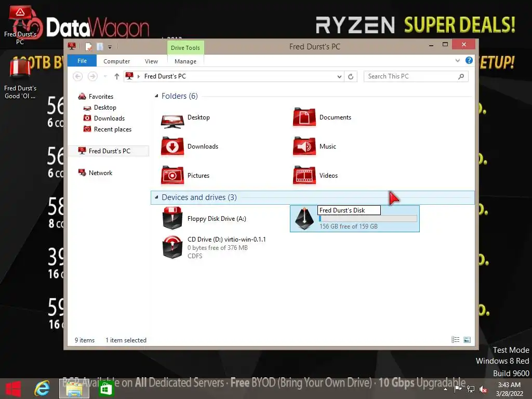Open the Music folder icon
Viewport: 532px width, 399px height.
[x=304, y=146]
